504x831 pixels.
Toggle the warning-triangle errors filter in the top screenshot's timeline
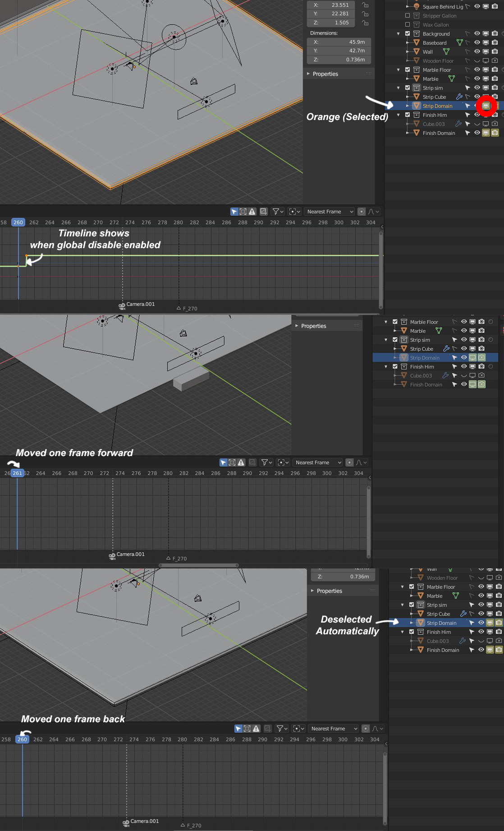(x=252, y=212)
